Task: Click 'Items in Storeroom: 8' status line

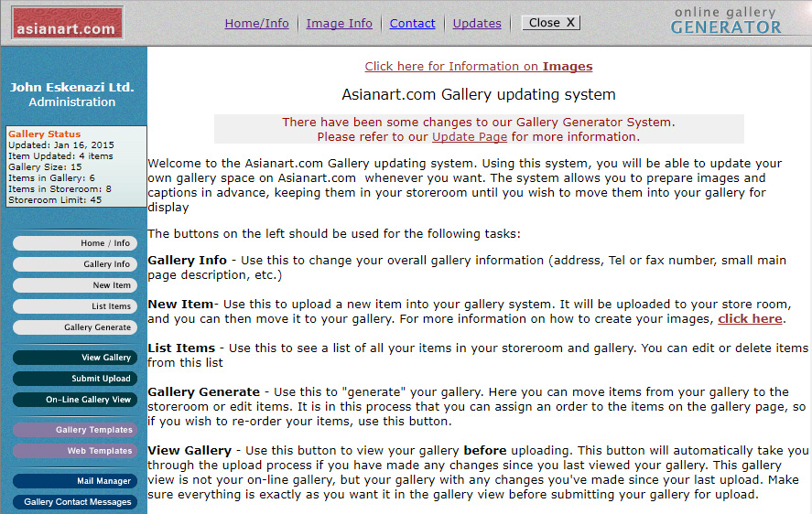Action: click(60, 189)
